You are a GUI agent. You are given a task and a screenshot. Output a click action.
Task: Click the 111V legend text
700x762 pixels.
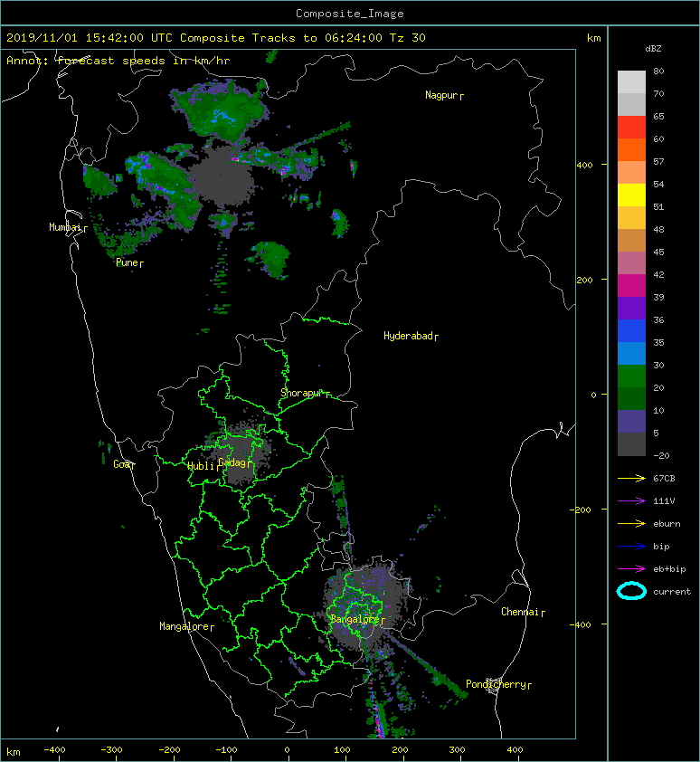tap(664, 501)
